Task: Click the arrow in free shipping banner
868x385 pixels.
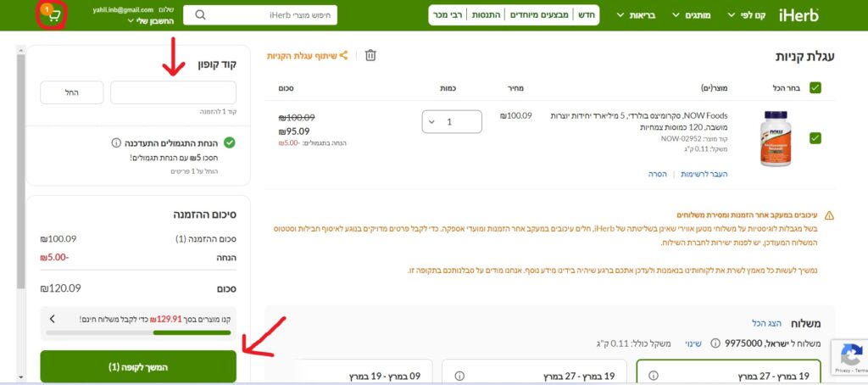Action: coord(52,319)
